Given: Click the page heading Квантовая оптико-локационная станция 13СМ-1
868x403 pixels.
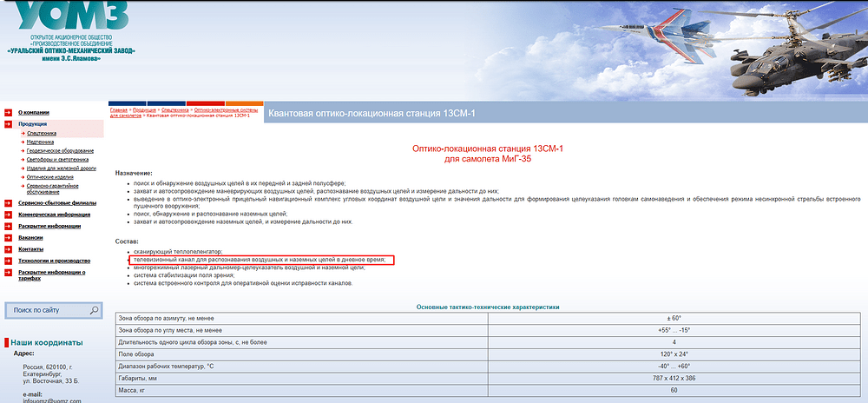Looking at the screenshot, I should click(x=372, y=114).
